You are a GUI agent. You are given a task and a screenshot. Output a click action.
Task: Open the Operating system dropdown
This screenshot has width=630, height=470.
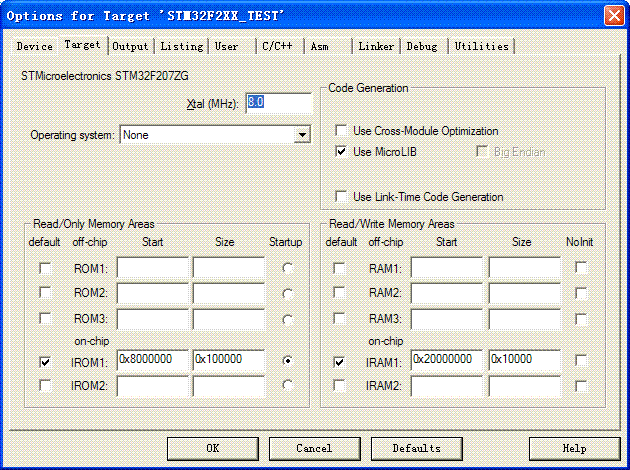(x=215, y=135)
